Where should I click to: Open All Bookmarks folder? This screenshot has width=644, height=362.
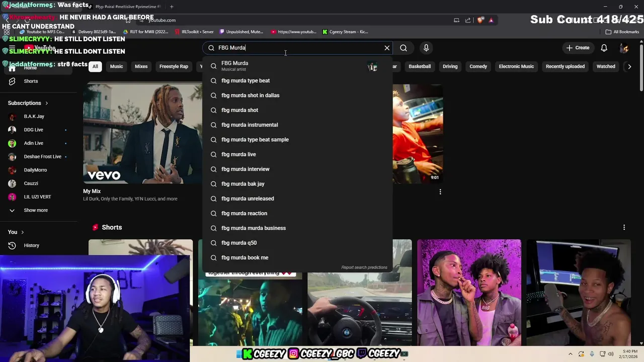(x=622, y=32)
